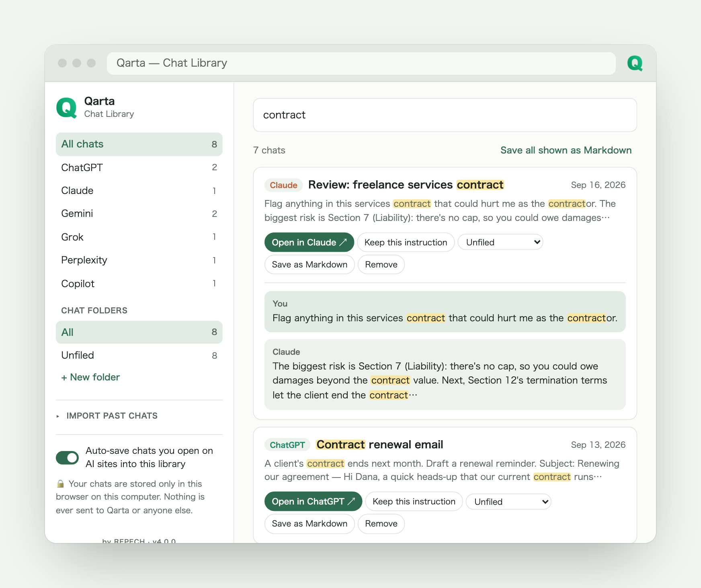This screenshot has height=588, width=701.
Task: Remove the Contract renewal email chat
Action: pos(381,524)
